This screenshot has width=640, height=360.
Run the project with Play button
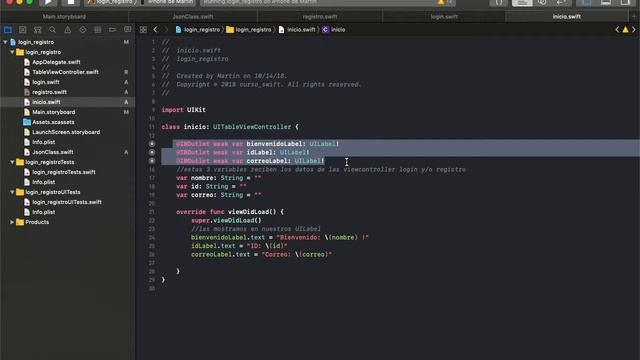[x=48, y=2]
